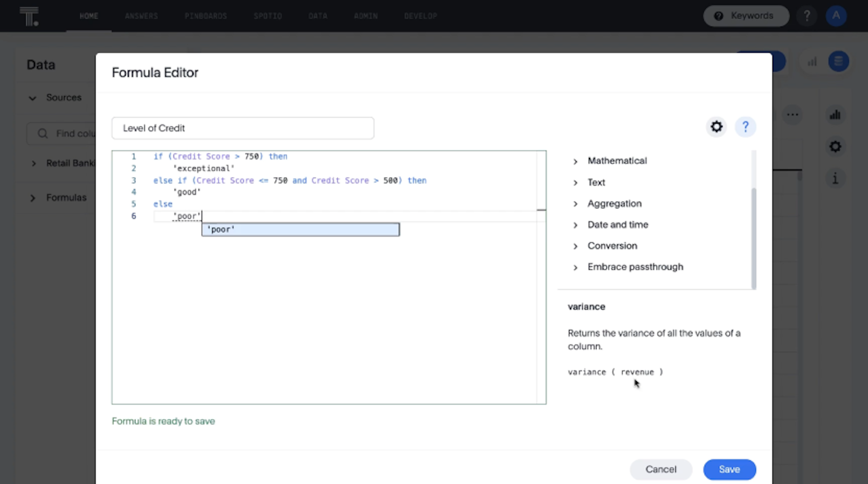Click the Formula is ready to save message
The height and width of the screenshot is (484, 868).
163,421
